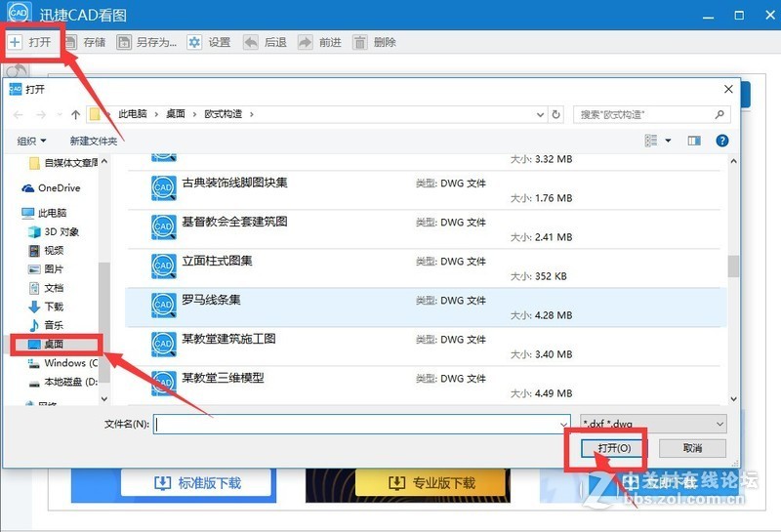Click the dialog's forward navigation arrow
This screenshot has width=781, height=532.
tap(41, 114)
